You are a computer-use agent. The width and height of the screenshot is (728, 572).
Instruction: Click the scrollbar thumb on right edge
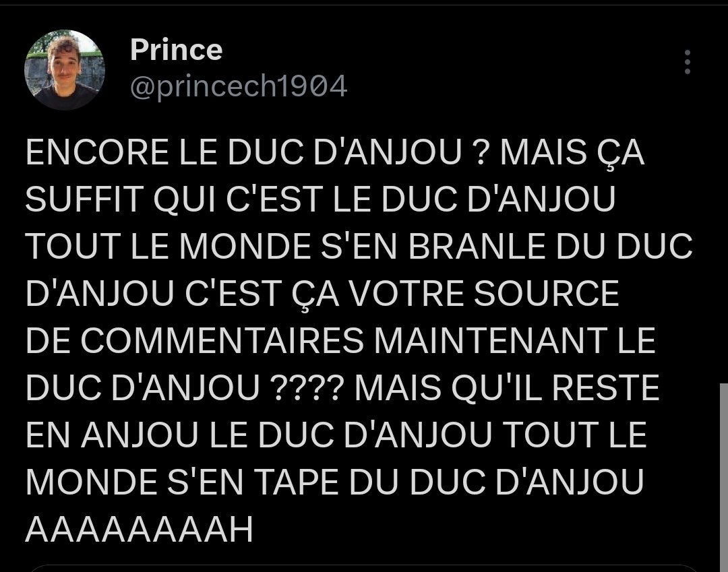[x=724, y=478]
